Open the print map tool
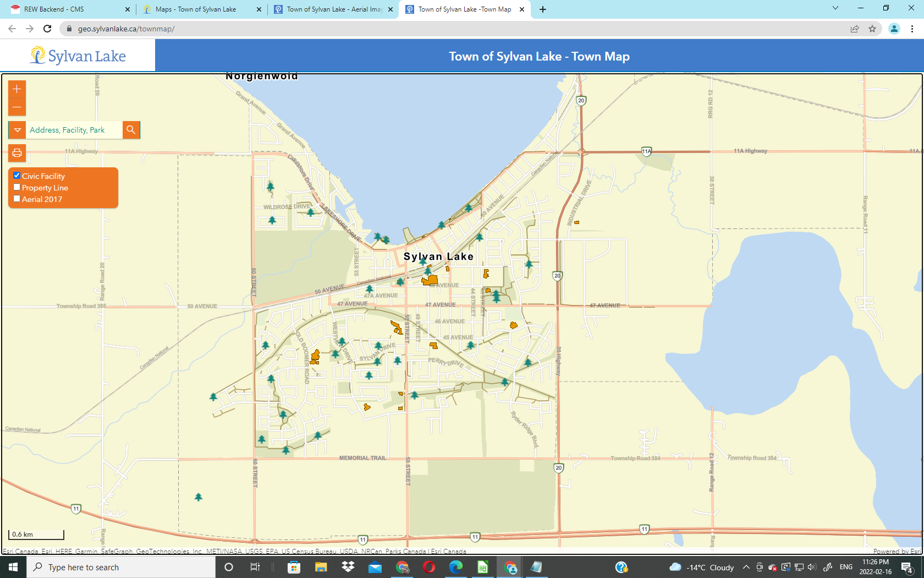This screenshot has height=578, width=924. [x=17, y=152]
